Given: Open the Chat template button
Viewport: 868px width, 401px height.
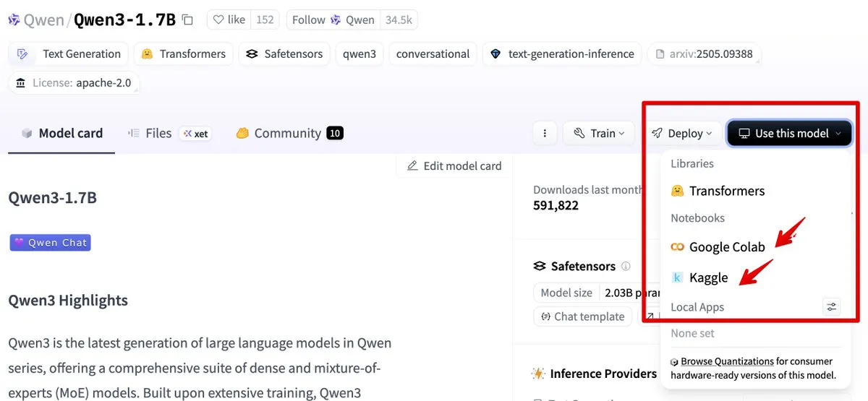Looking at the screenshot, I should [582, 316].
